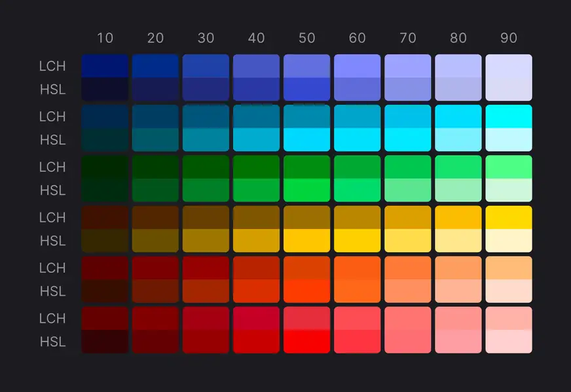Image resolution: width=571 pixels, height=392 pixels.
Task: Click the column header "10"
Action: pyautogui.click(x=105, y=38)
